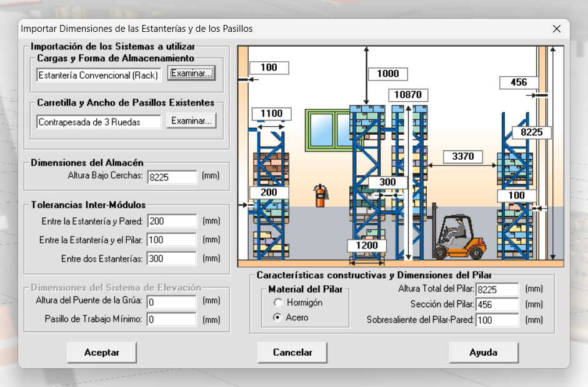Click the Sección del Pilar input field
This screenshot has height=387, width=588.
click(497, 305)
